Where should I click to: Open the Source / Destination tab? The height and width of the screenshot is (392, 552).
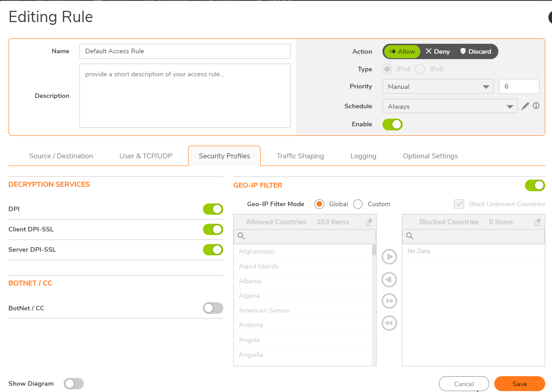click(x=61, y=156)
